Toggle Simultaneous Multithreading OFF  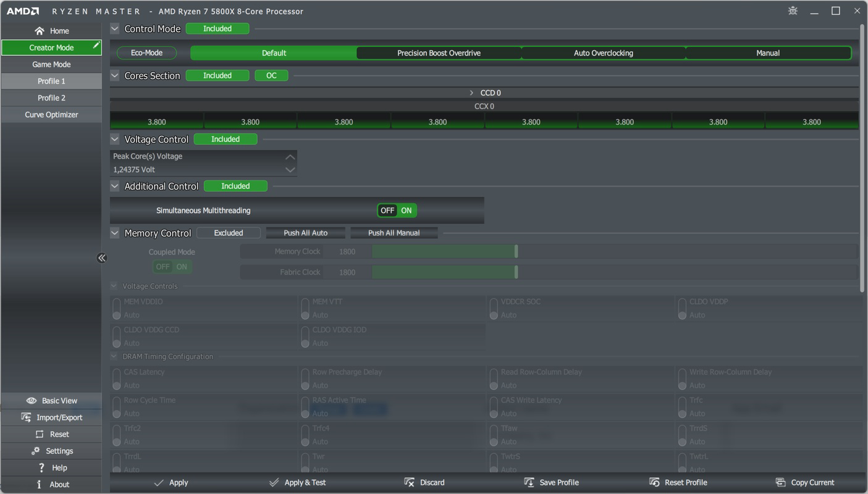387,211
